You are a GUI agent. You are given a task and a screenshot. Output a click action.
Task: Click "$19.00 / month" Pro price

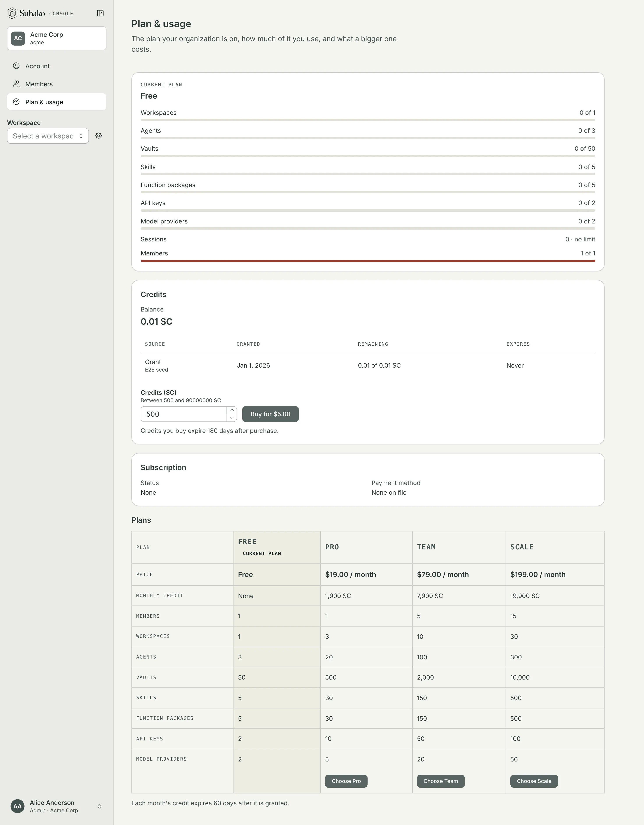click(x=350, y=575)
